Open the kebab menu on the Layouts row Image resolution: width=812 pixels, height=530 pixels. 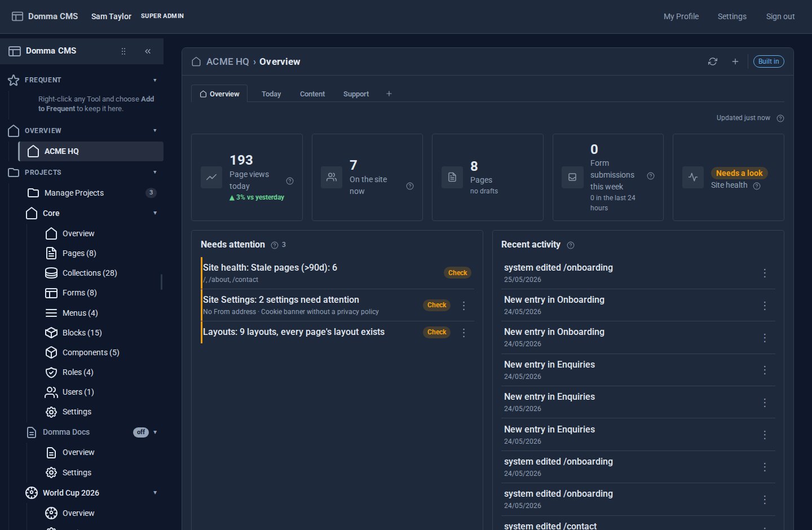[464, 333]
